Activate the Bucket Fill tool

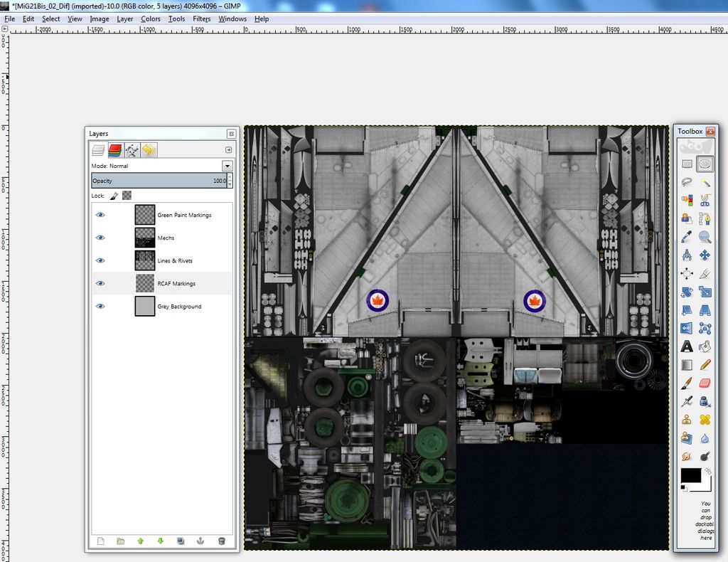pos(705,347)
